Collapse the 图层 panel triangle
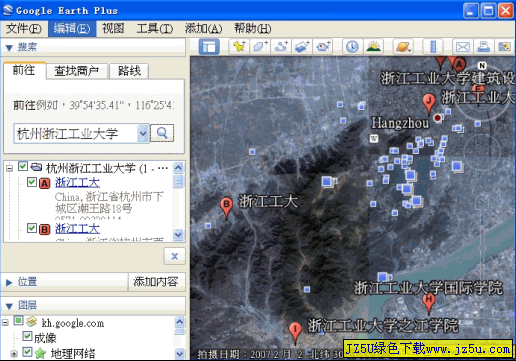This screenshot has height=361, width=516. coord(9,306)
